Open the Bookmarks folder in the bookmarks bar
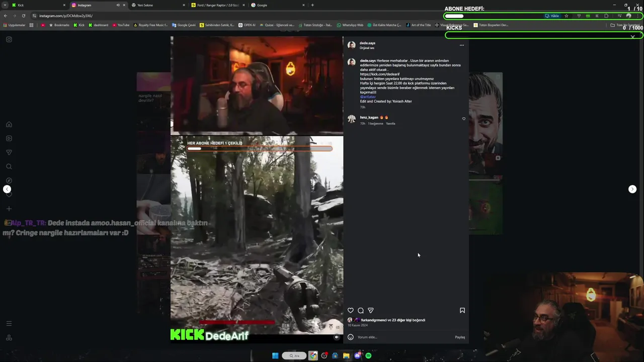This screenshot has width=644, height=362. point(59,25)
